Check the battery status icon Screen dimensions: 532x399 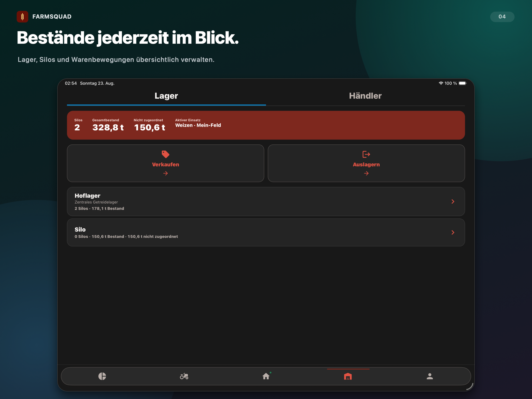point(463,83)
